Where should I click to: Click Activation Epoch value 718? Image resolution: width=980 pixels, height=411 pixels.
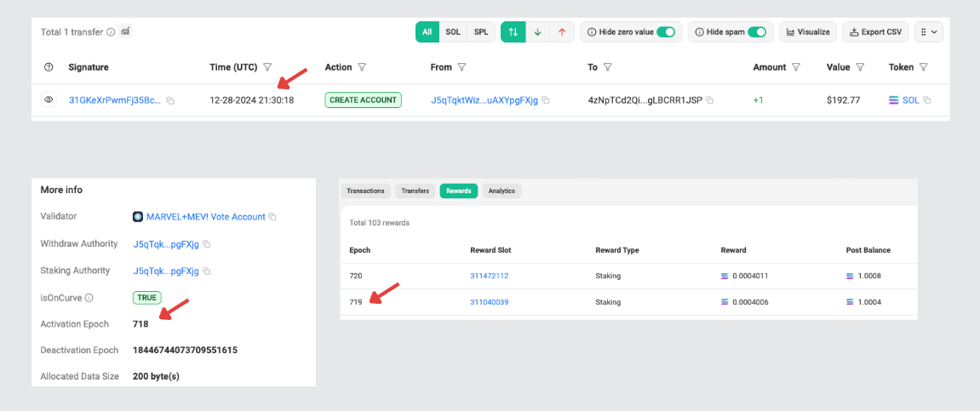click(140, 324)
